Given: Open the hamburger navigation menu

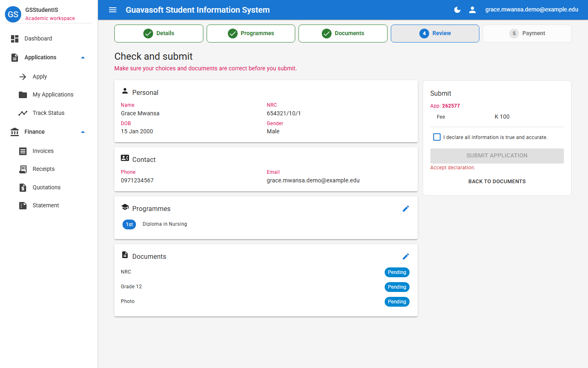Looking at the screenshot, I should pyautogui.click(x=113, y=10).
